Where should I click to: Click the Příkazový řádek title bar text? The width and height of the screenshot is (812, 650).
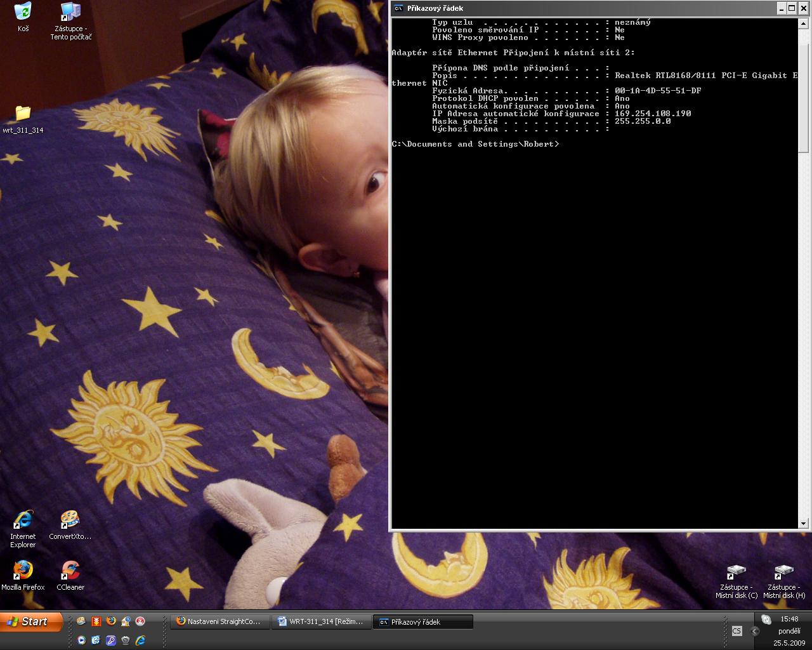(435, 8)
